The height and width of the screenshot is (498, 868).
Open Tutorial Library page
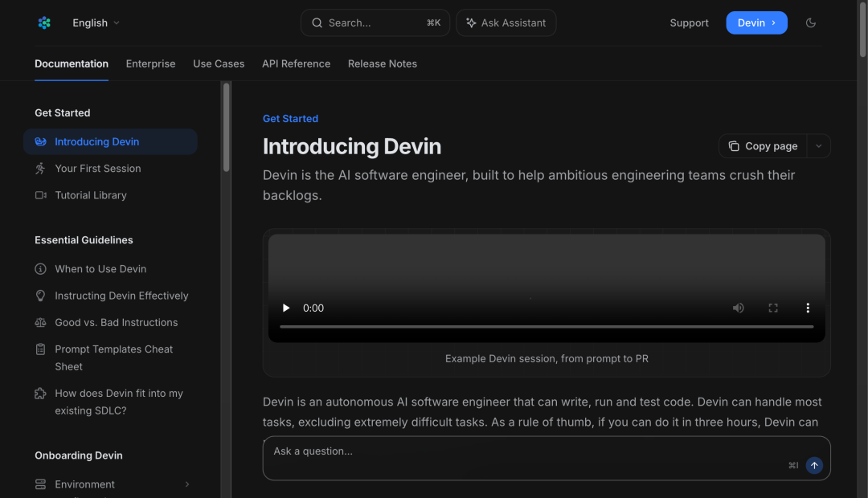[x=91, y=195]
